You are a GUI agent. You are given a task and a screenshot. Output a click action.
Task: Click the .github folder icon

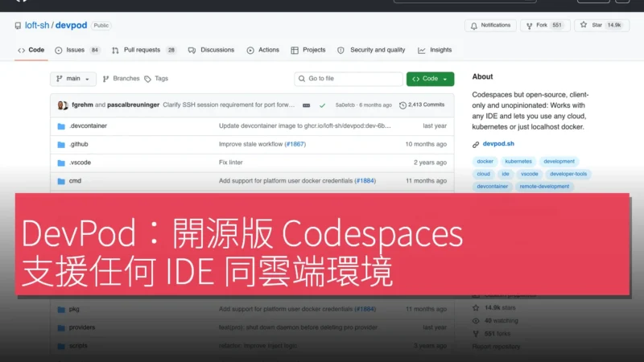(61, 145)
